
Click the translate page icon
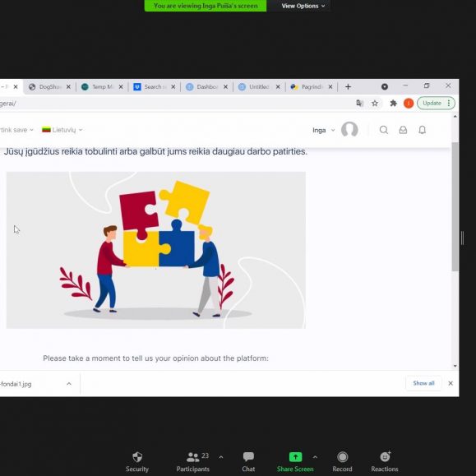360,104
